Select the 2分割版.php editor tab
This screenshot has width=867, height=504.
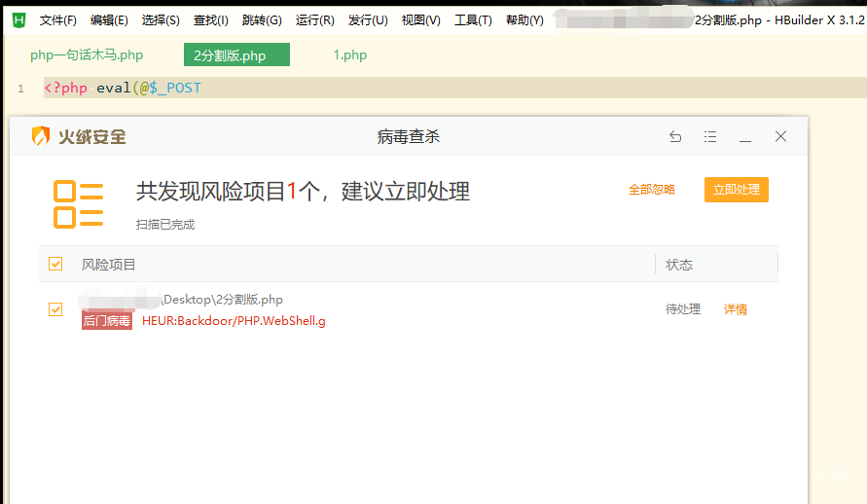pos(236,54)
